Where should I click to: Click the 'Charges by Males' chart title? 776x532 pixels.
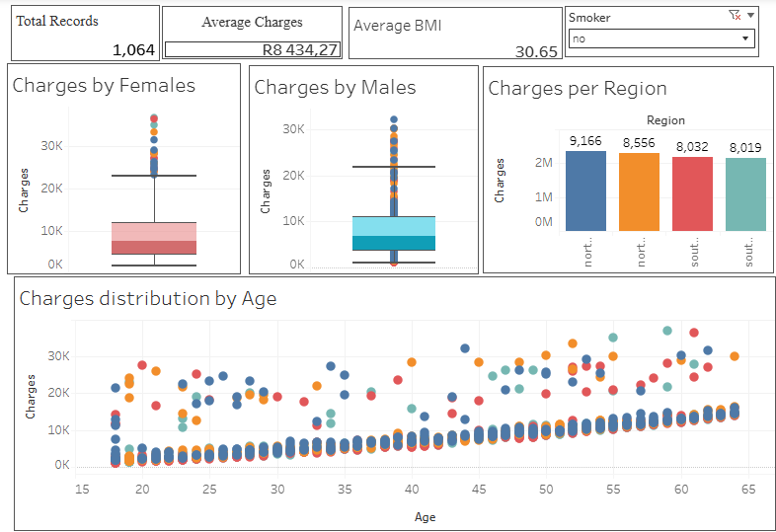click(x=335, y=88)
